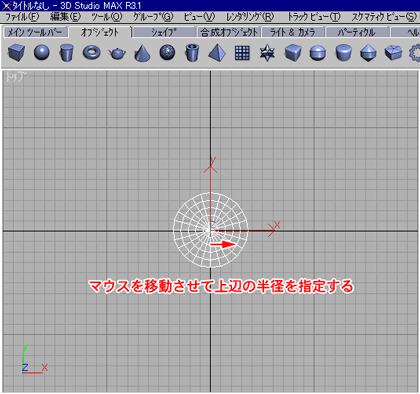Switch to the メイン ツールバー tab

click(35, 32)
